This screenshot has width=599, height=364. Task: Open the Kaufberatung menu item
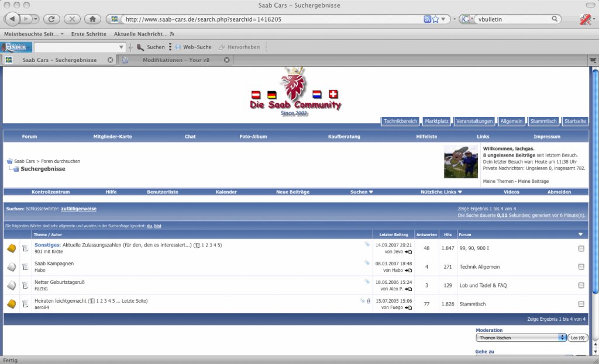tap(344, 137)
